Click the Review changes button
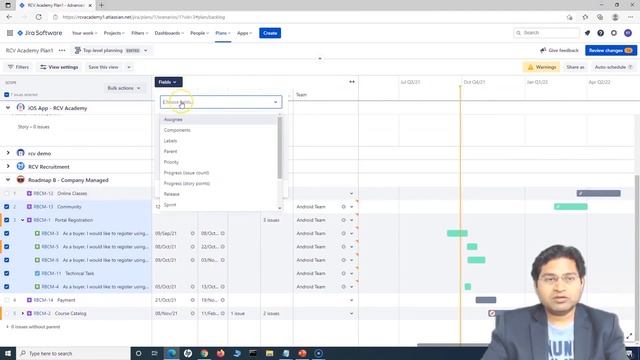The image size is (640, 360). 611,51
